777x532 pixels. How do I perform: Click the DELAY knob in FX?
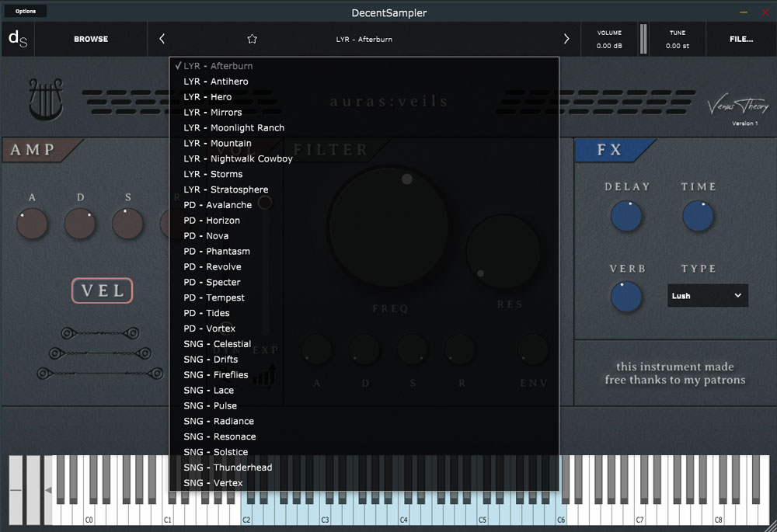(x=625, y=217)
